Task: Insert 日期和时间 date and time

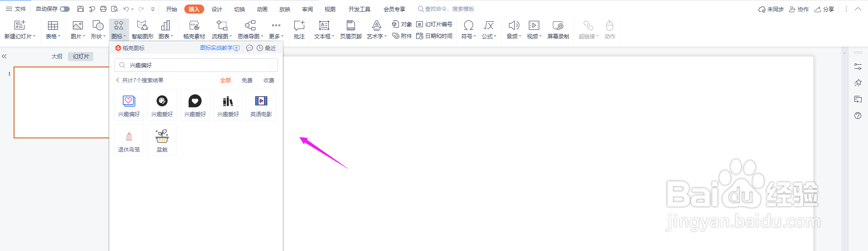Action: pos(434,36)
